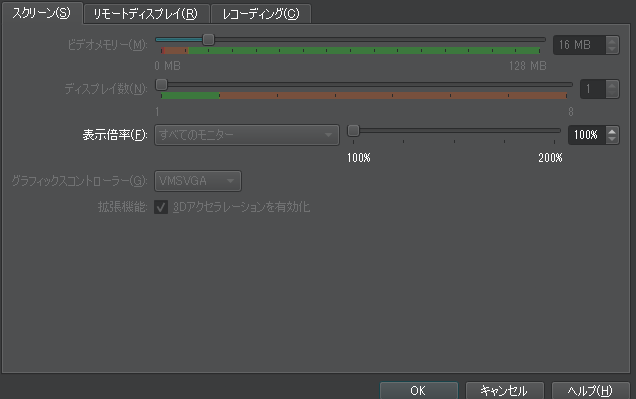Image resolution: width=636 pixels, height=399 pixels.
Task: Click the 0 MB minimum label
Action: pyautogui.click(x=168, y=66)
